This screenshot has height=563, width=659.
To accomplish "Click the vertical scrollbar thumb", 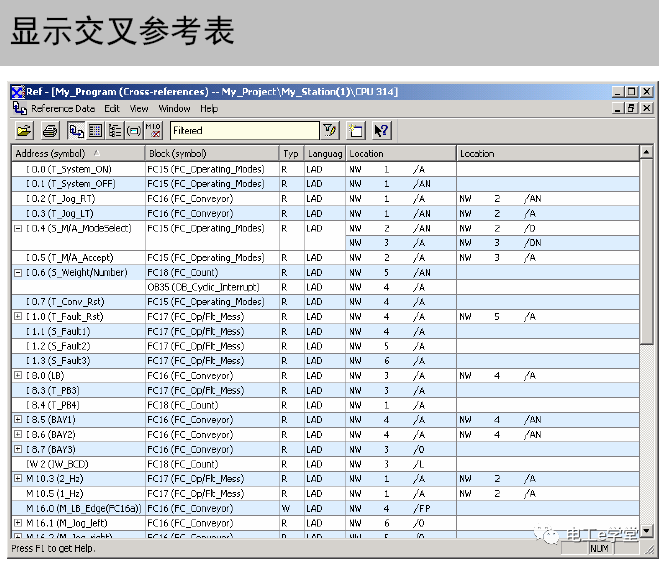I will coord(646,251).
